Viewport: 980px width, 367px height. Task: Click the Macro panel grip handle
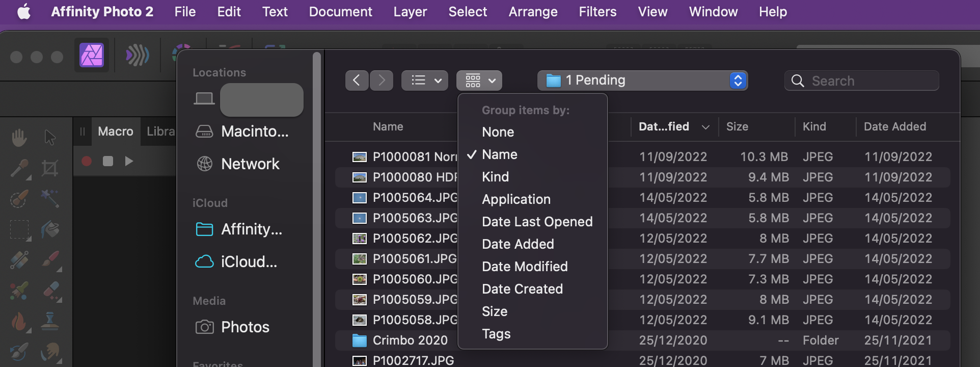pyautogui.click(x=83, y=132)
